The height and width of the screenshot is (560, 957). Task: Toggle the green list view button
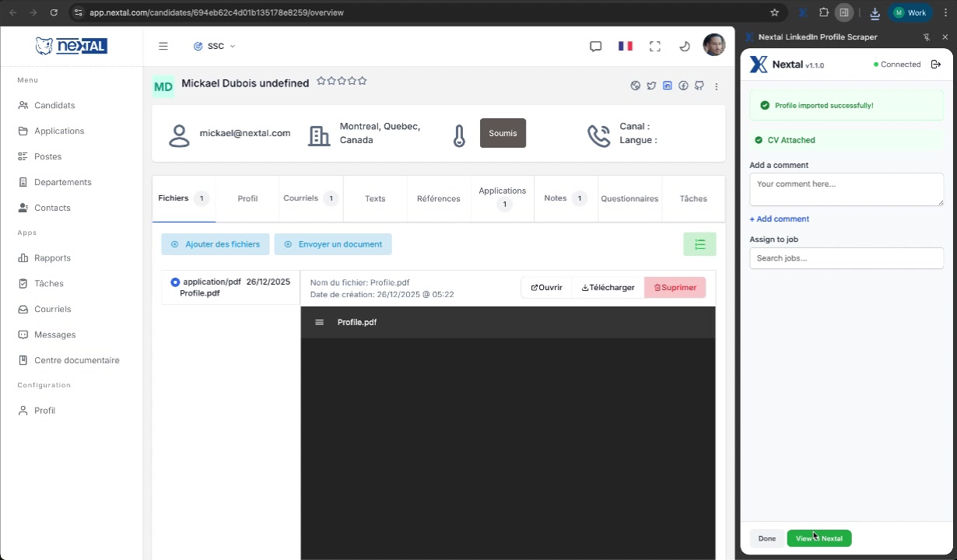point(699,244)
